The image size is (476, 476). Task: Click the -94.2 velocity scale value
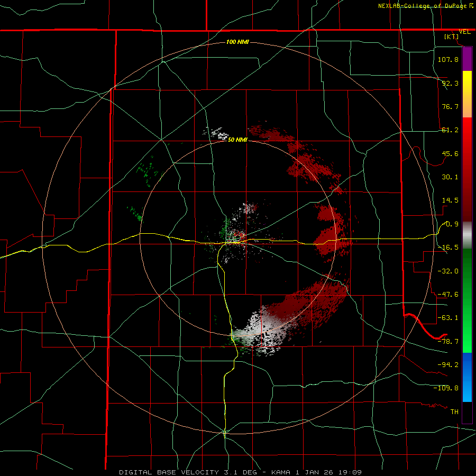click(x=448, y=364)
